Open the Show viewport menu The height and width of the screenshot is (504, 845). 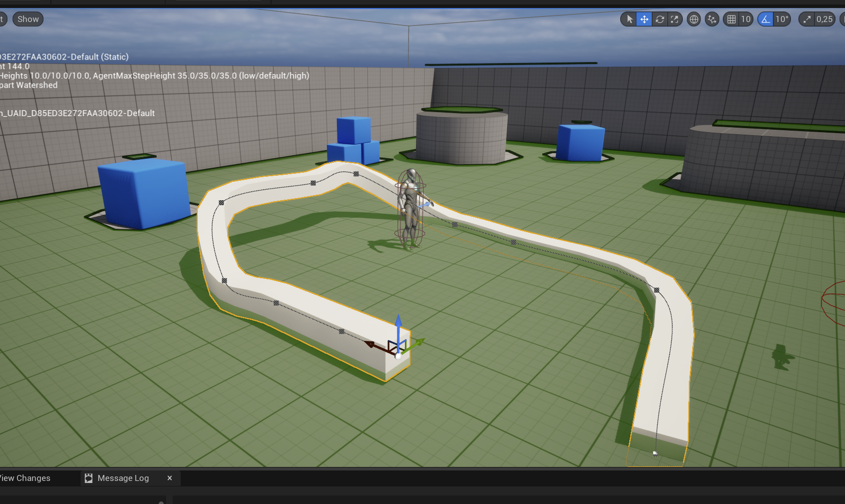[28, 20]
